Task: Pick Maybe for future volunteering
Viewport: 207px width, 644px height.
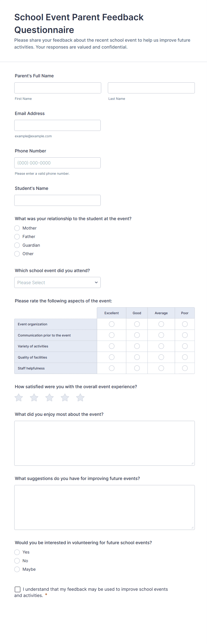Action: 17,569
